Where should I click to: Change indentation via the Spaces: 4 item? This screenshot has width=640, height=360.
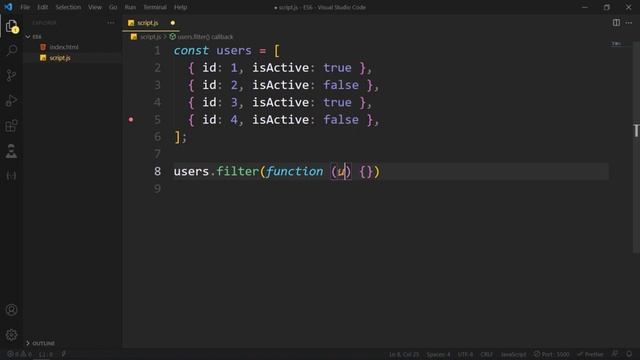(x=438, y=354)
